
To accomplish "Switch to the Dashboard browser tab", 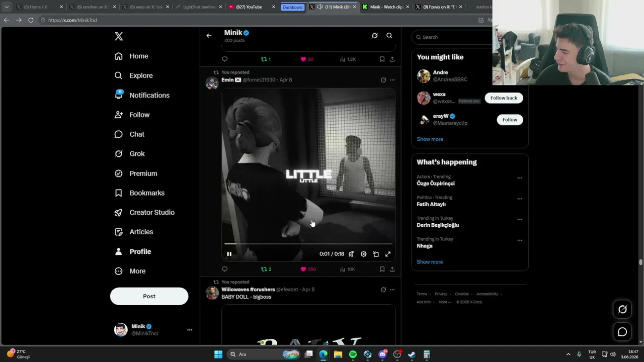I will (x=292, y=7).
